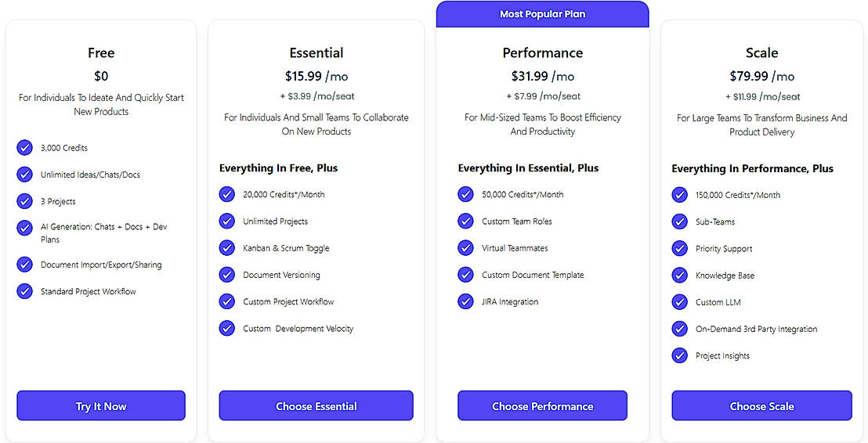Viewport: 868px width, 443px height.
Task: Click checkmark icon next to Project Insights
Action: click(x=680, y=355)
